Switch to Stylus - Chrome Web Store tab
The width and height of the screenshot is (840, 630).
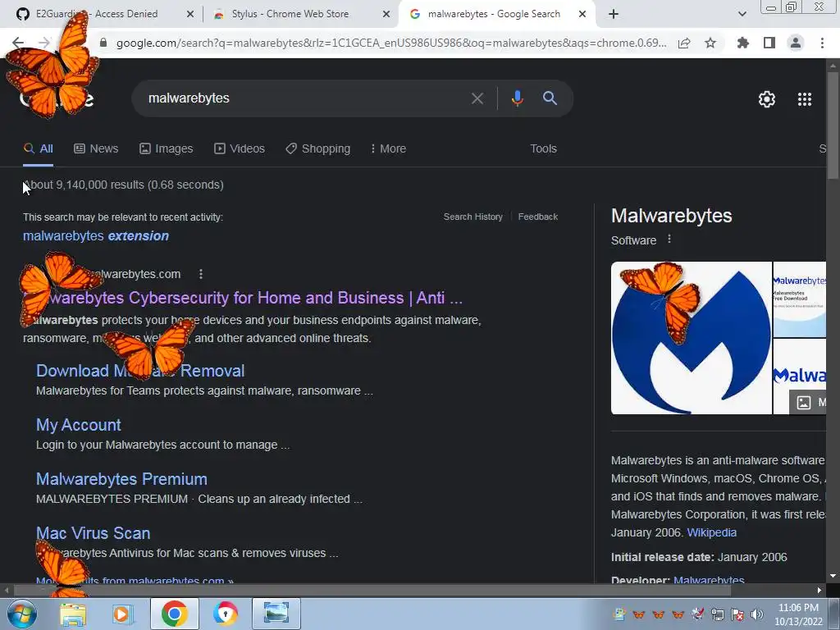click(300, 15)
